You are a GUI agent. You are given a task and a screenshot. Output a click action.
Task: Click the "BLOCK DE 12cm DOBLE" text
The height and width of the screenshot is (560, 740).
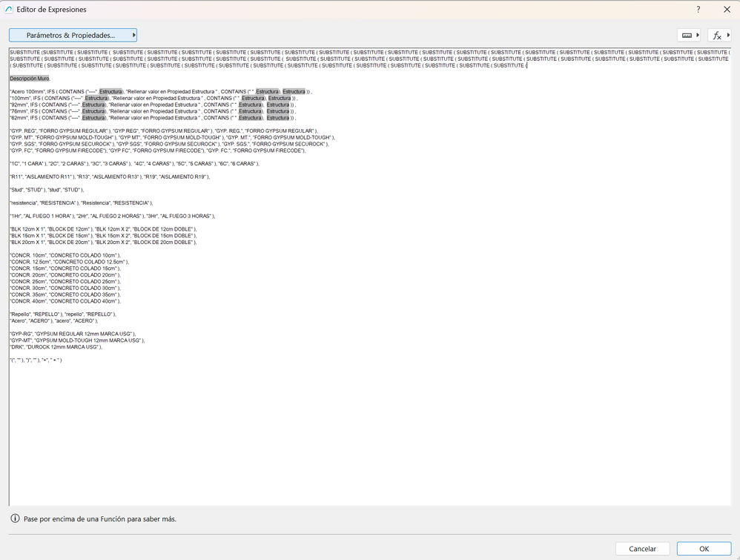point(162,229)
